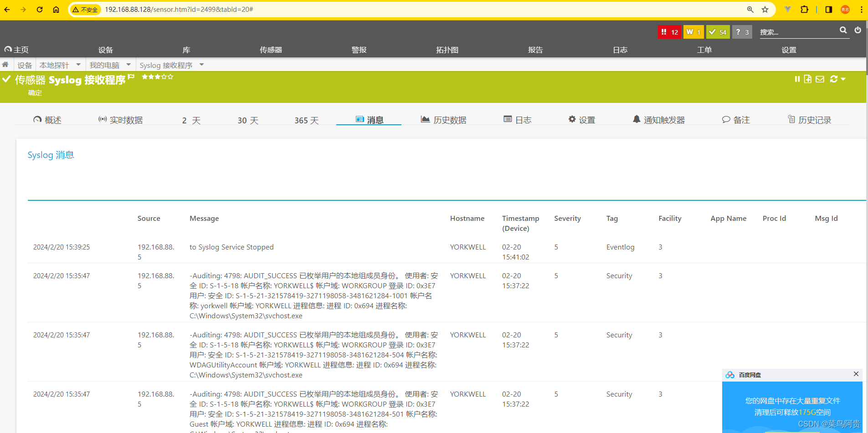Viewport: 868px width, 433px height.
Task: Expand the Syslog 接收程序 breadcrumb dropdown
Action: tap(201, 65)
